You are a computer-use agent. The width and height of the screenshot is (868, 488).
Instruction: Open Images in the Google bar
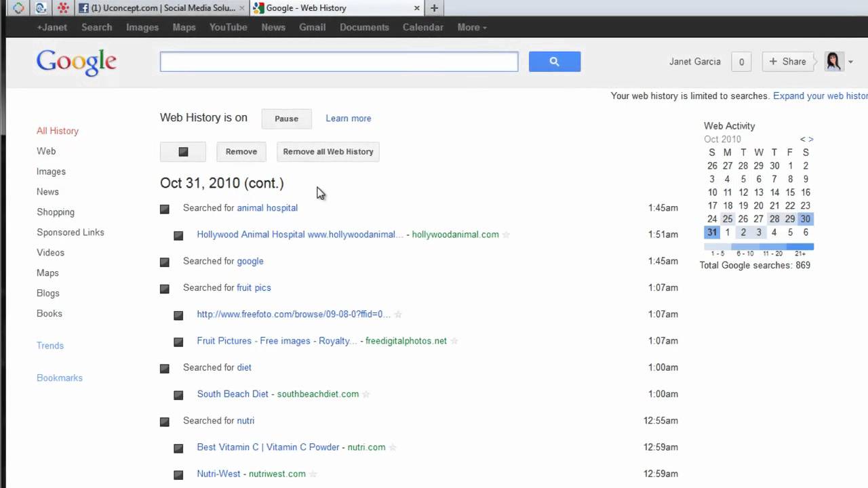pyautogui.click(x=142, y=27)
